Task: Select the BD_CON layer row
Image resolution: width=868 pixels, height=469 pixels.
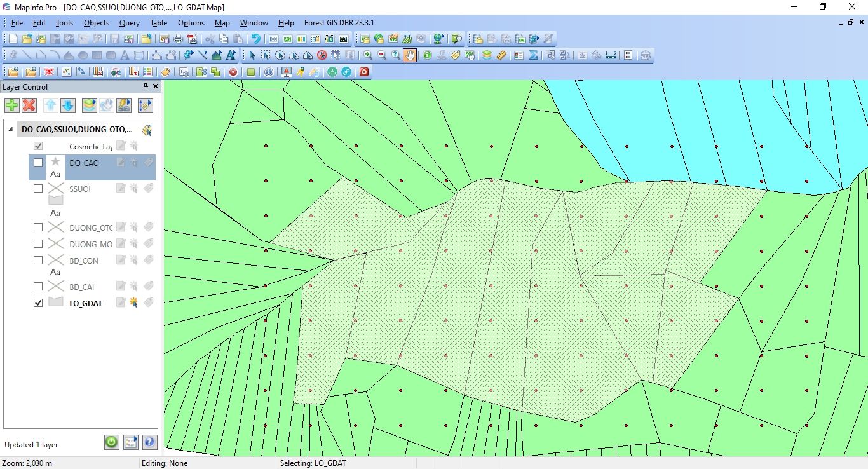Action: (84, 261)
